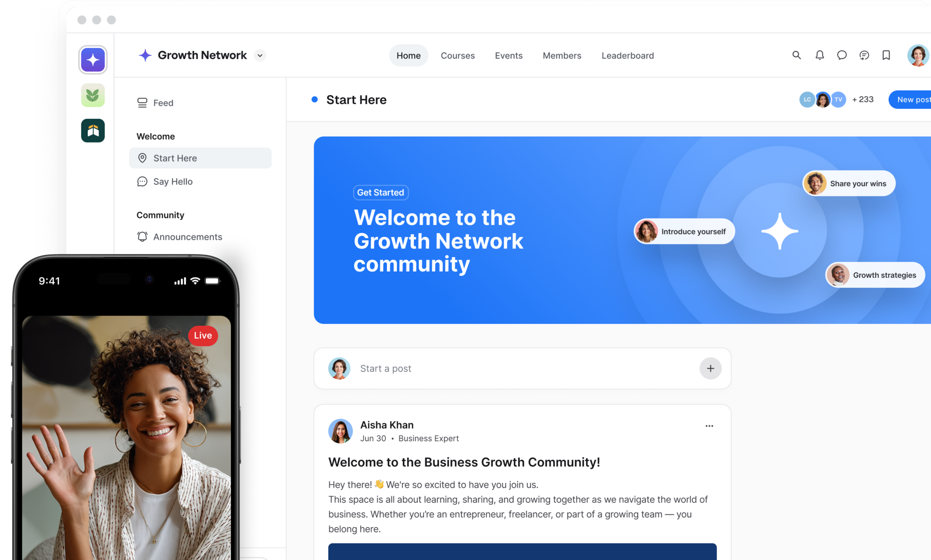This screenshot has height=560, width=931.
Task: Open the chat threads icon
Action: click(x=864, y=55)
